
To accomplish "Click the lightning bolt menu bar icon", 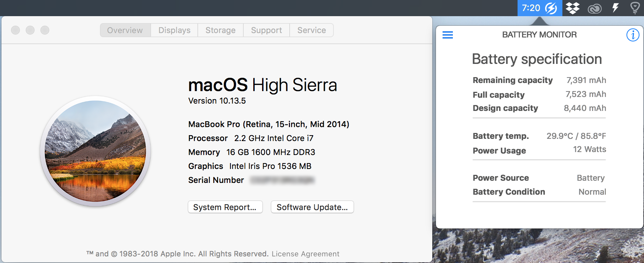I will click(x=615, y=8).
